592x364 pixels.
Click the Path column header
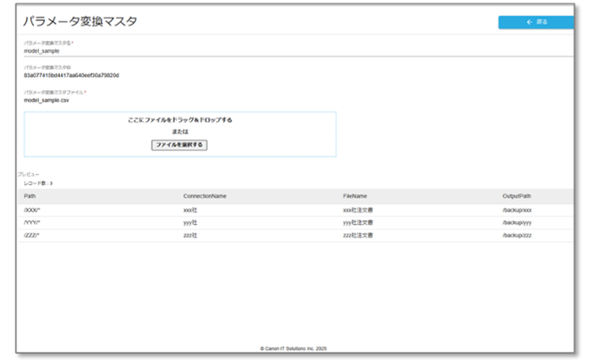coord(30,196)
